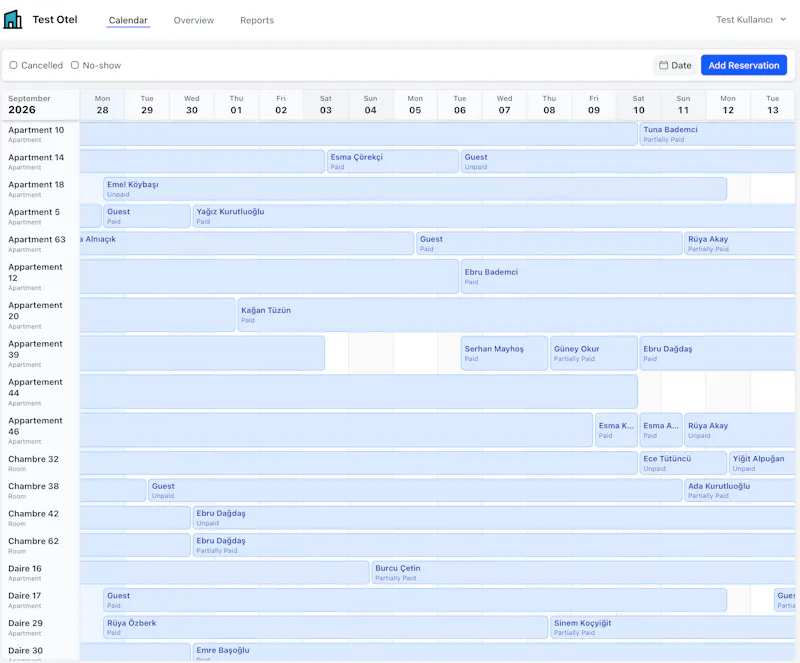Go to the Reports tab
800x663 pixels.
(257, 20)
